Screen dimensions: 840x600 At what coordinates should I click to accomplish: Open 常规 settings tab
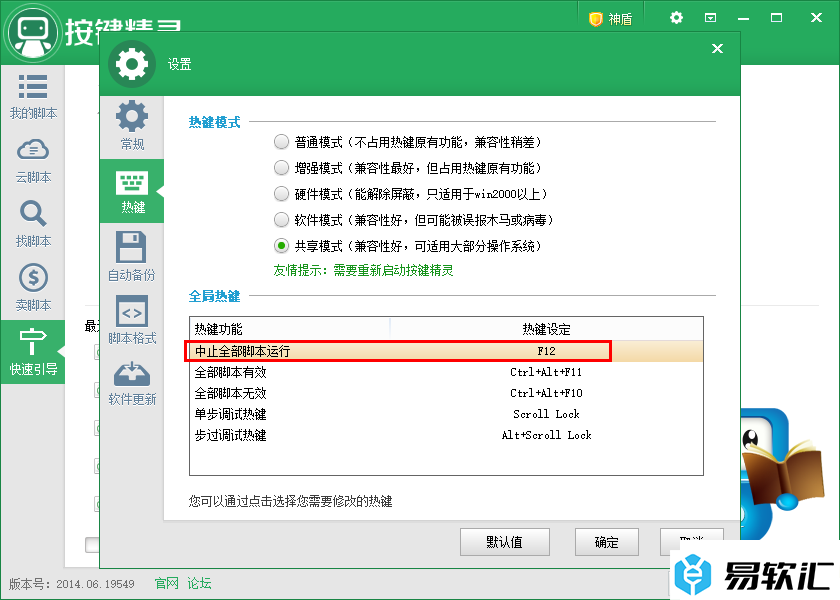[132, 125]
